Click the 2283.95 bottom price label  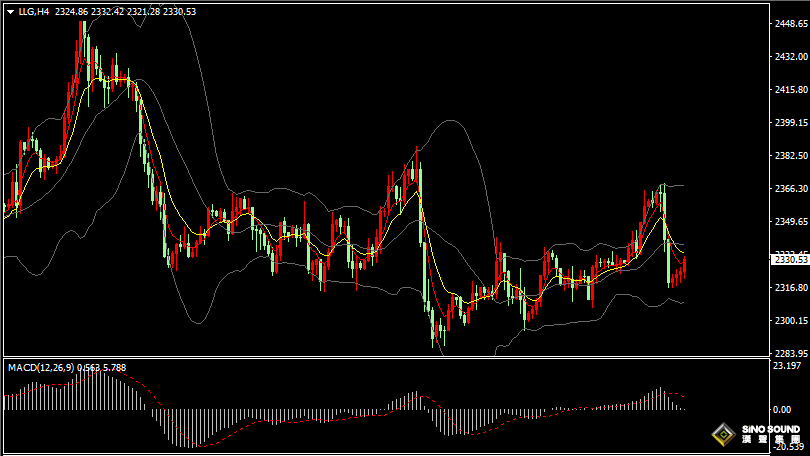(x=789, y=353)
